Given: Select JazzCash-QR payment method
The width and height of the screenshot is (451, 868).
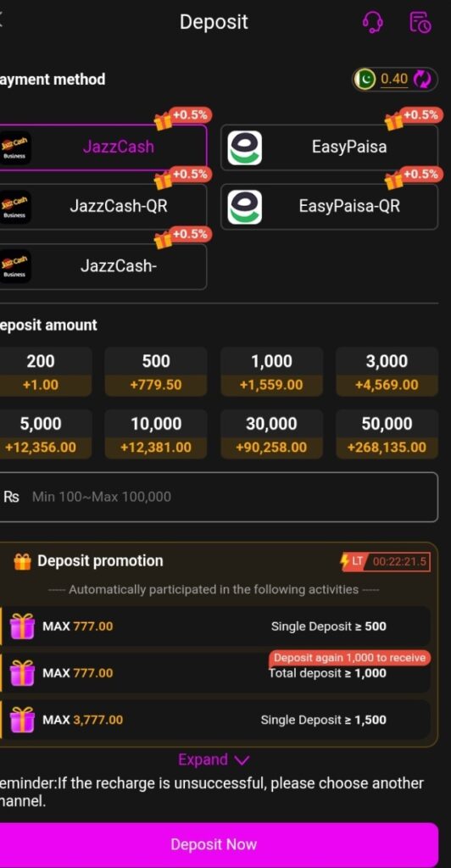Looking at the screenshot, I should [103, 207].
